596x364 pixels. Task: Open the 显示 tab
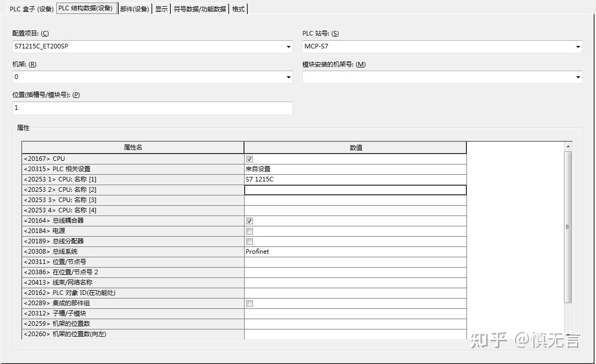click(161, 9)
